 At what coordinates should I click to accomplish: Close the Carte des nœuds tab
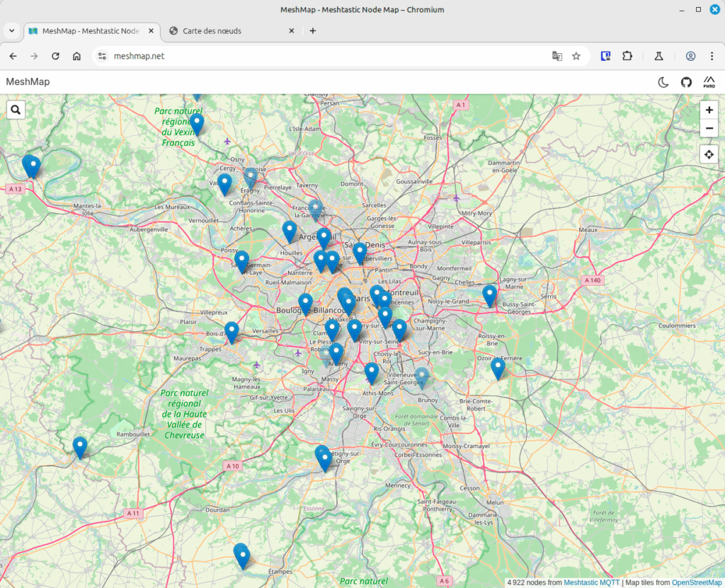point(291,30)
